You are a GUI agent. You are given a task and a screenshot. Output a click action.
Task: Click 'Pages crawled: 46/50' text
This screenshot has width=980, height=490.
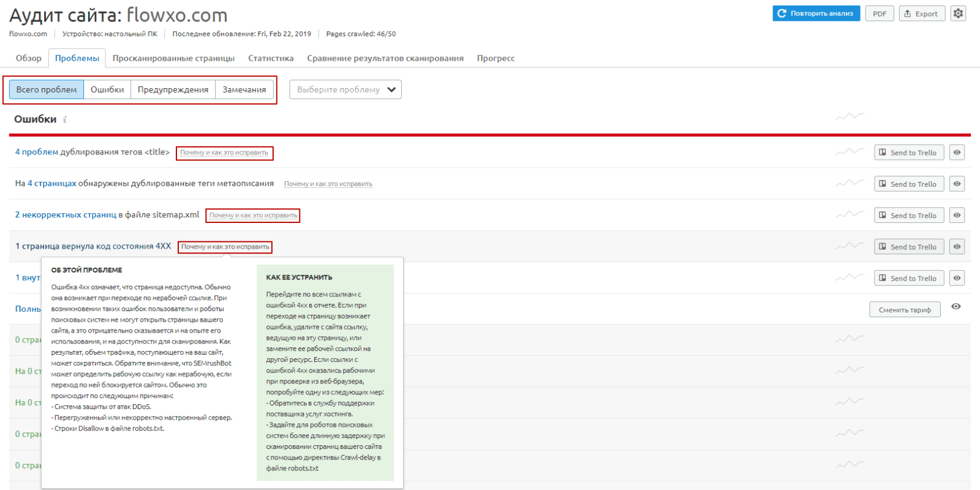[x=361, y=34]
